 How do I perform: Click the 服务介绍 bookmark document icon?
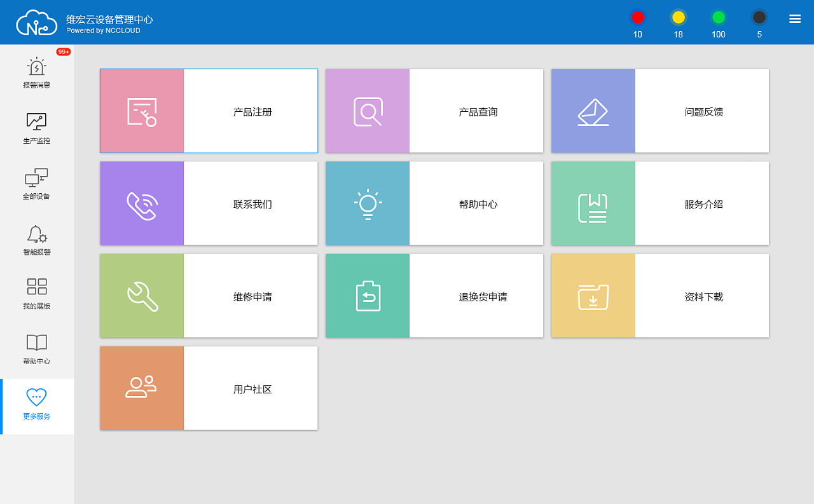(593, 208)
